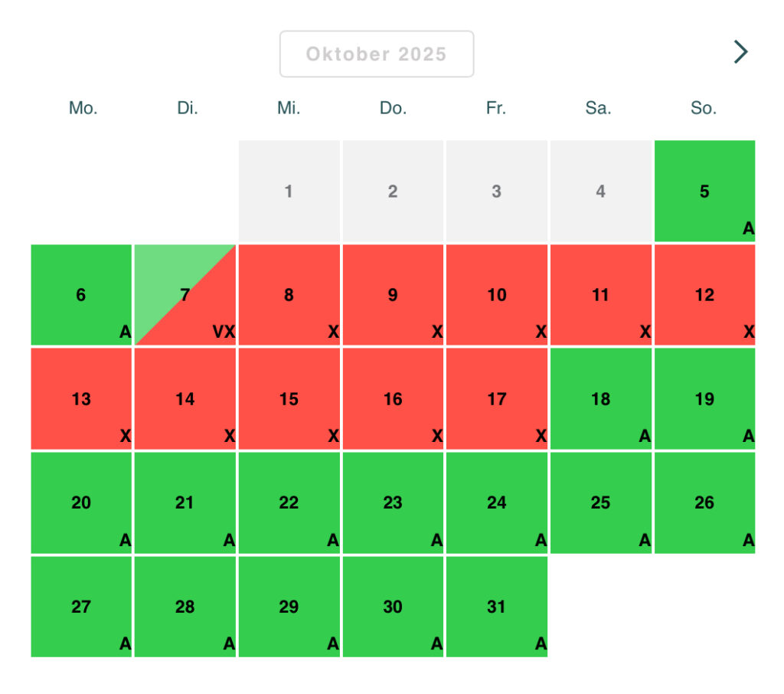Click the booked October 17 cell
784x694 pixels.
click(x=496, y=398)
